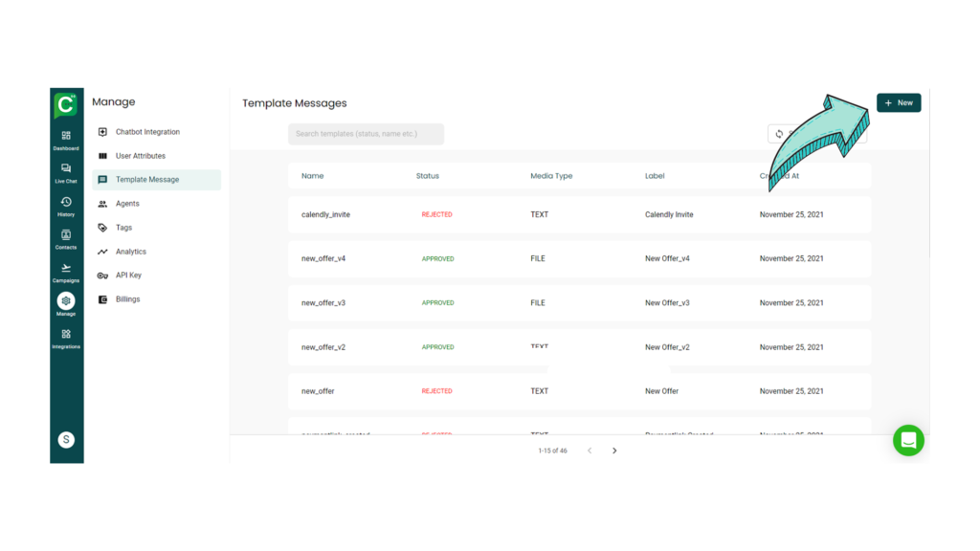Go to Analytics in Manage menu
This screenshot has width=980, height=551.
pos(131,252)
